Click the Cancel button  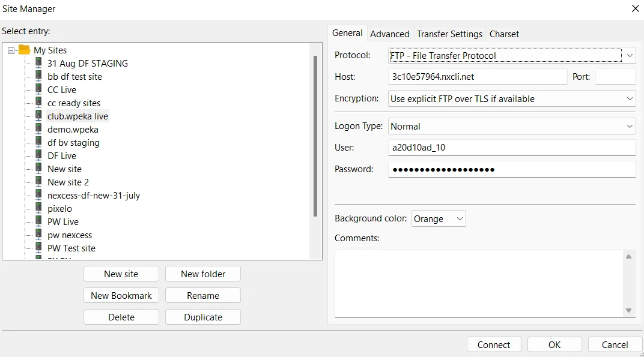pyautogui.click(x=615, y=344)
